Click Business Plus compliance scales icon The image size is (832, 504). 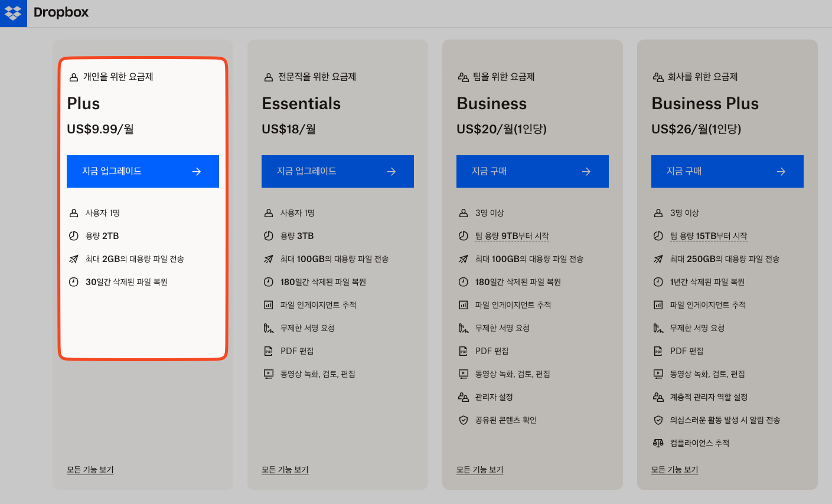click(658, 443)
